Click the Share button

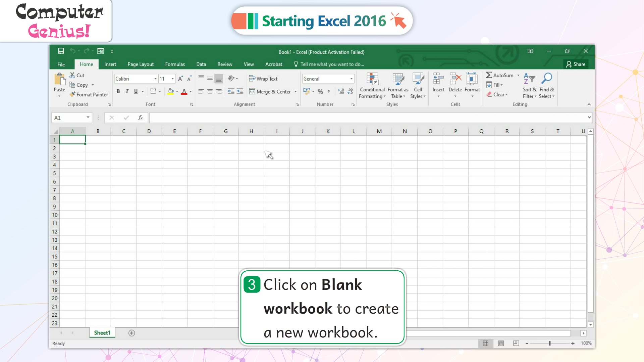point(576,64)
